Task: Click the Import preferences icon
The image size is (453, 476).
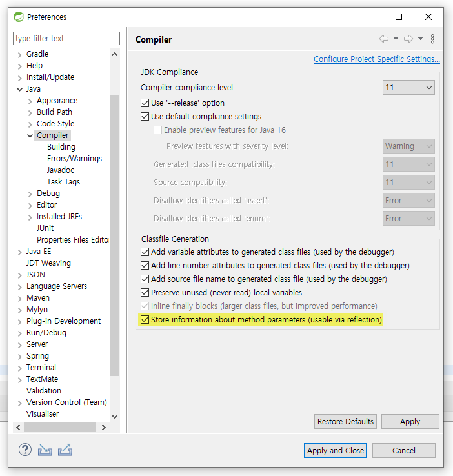Action: (45, 450)
